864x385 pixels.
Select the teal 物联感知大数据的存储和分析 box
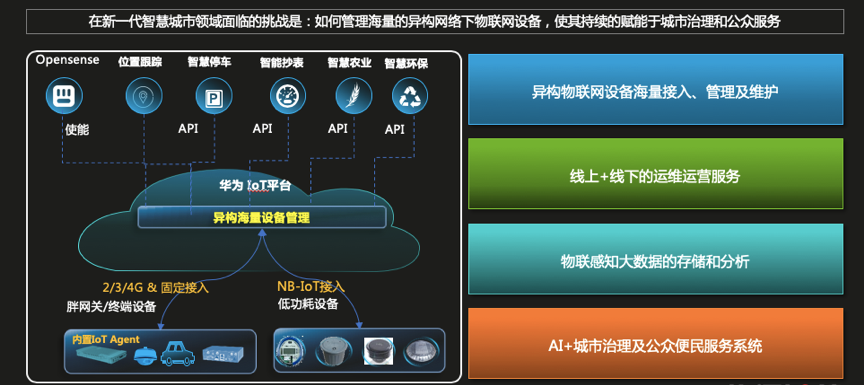pos(655,259)
